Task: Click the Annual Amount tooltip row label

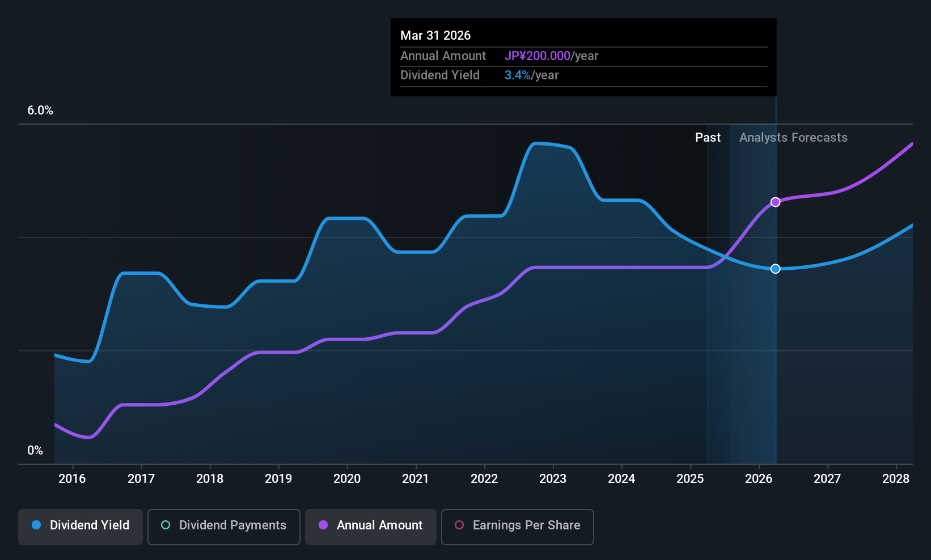Action: 443,56
